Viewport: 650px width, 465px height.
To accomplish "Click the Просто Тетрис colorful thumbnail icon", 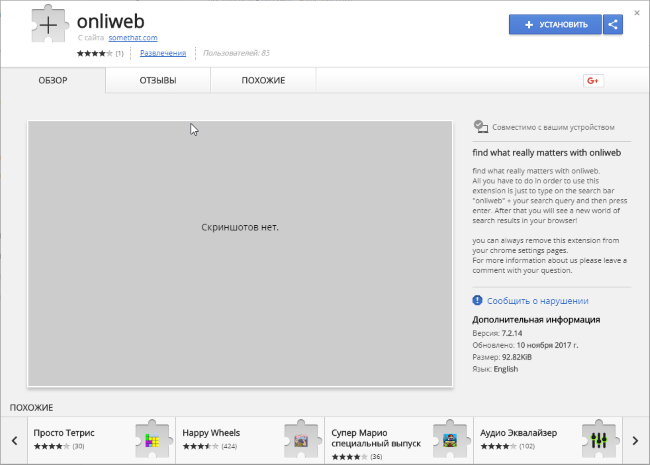I will 152,439.
